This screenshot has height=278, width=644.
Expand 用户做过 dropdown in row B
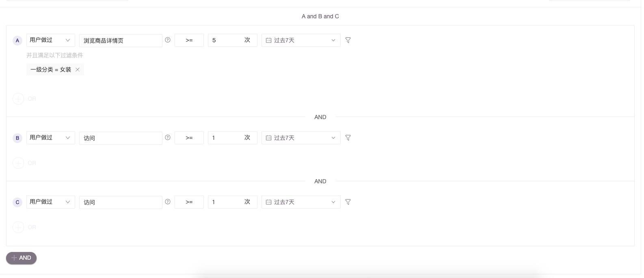point(51,138)
